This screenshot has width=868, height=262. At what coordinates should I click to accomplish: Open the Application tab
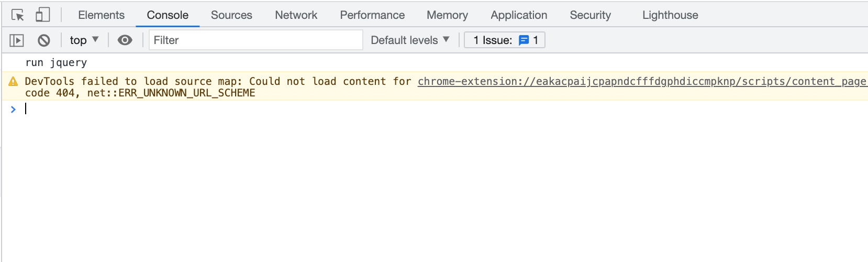[519, 15]
